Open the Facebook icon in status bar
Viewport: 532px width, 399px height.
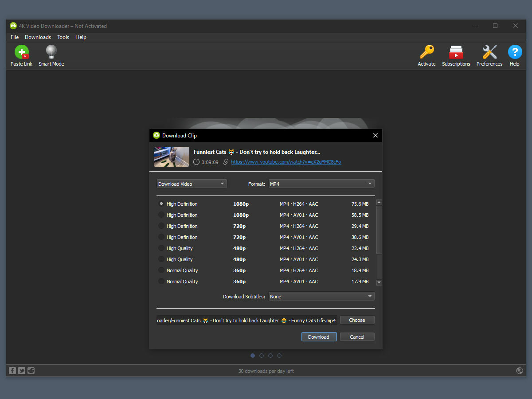click(12, 371)
